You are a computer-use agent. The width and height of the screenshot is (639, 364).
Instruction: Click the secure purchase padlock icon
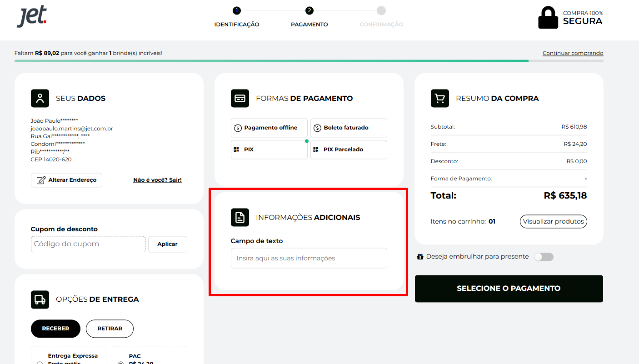pyautogui.click(x=548, y=17)
